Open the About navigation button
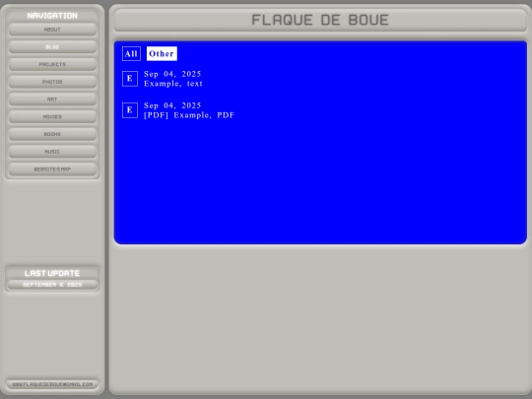Screen dimensions: 532x399 click(52, 30)
